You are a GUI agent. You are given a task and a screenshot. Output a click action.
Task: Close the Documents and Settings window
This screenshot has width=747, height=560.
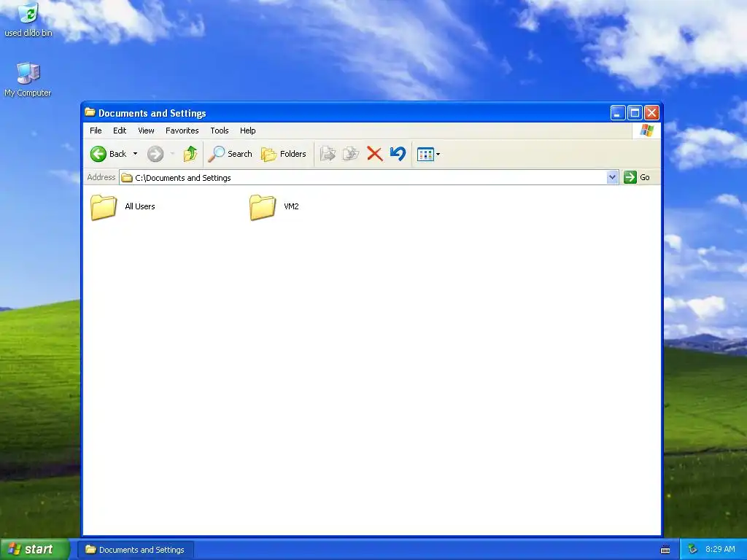tap(651, 113)
